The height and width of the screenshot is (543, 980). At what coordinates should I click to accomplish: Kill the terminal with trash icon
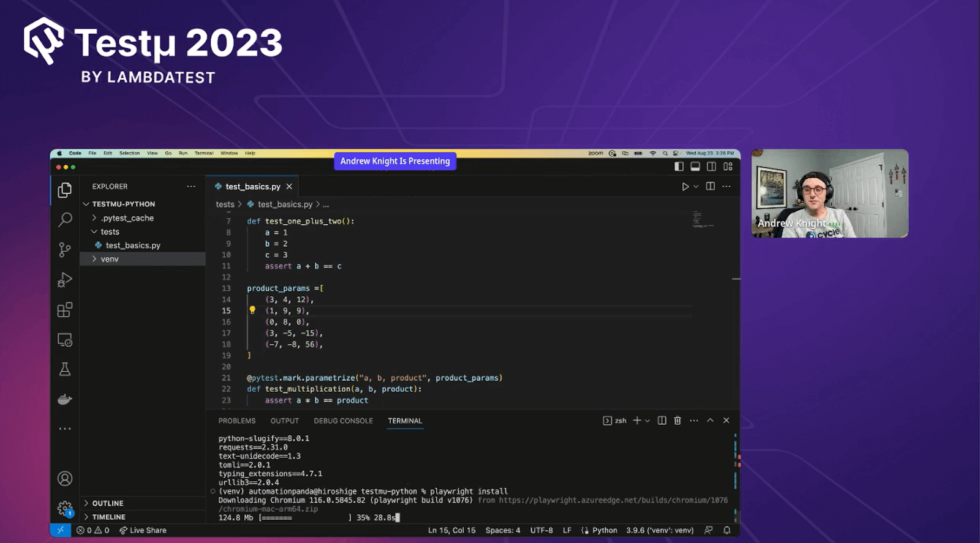coord(677,421)
